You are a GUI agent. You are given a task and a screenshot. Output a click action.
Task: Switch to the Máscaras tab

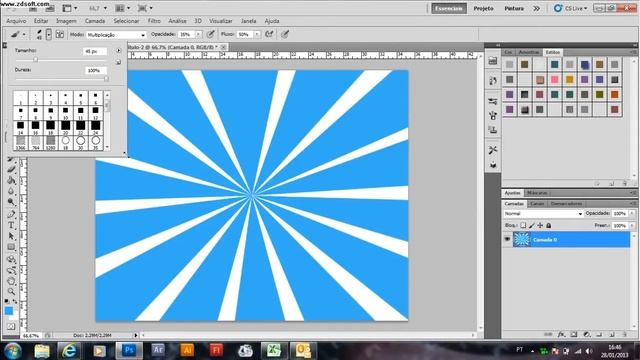pyautogui.click(x=537, y=193)
